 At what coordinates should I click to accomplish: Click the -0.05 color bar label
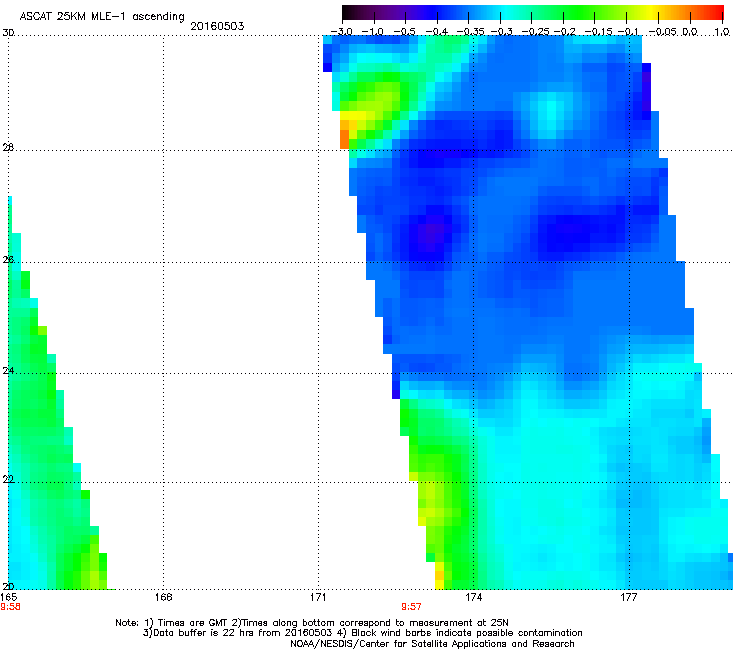pyautogui.click(x=663, y=32)
